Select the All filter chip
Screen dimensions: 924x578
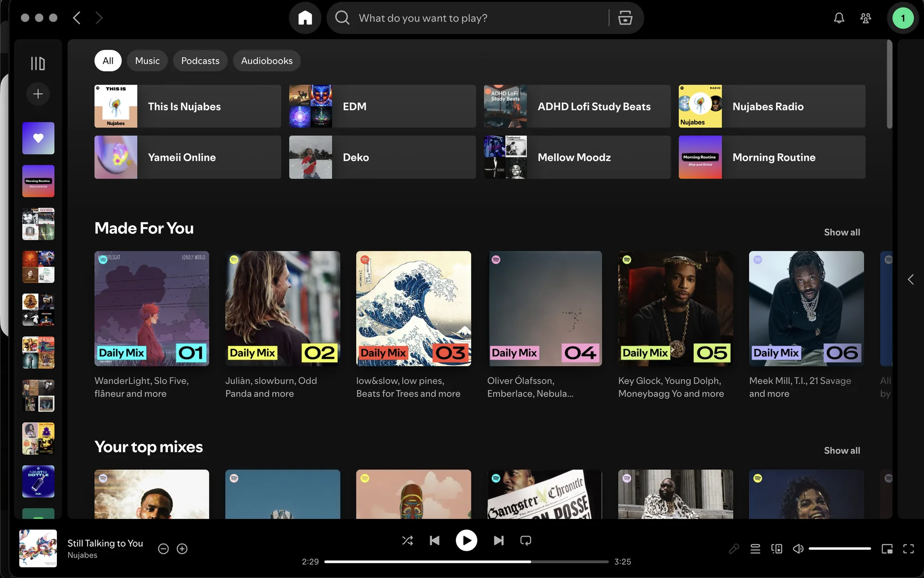[x=108, y=61]
